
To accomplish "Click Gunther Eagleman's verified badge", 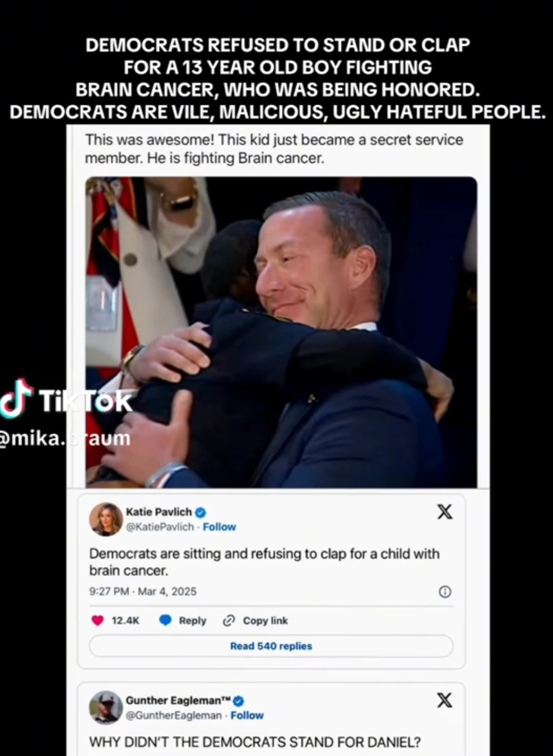I will coord(238,701).
